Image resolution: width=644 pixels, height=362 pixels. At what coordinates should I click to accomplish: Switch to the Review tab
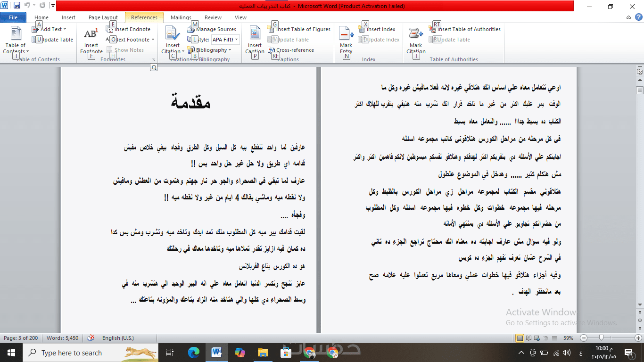pos(213,17)
